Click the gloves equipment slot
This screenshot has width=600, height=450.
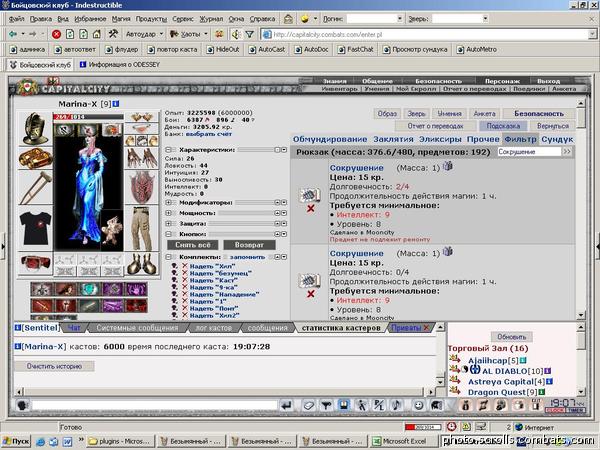coord(142,158)
